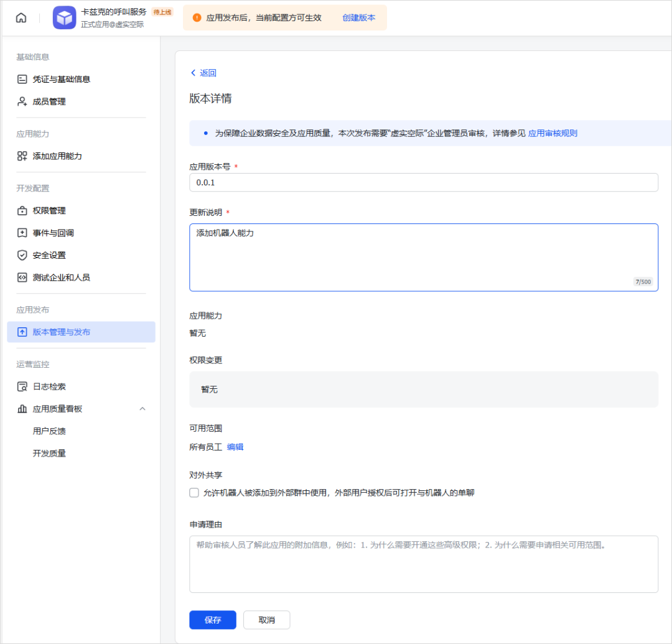Image resolution: width=672 pixels, height=644 pixels.
Task: Collapse the 应用质量看板 section
Action: (x=142, y=409)
